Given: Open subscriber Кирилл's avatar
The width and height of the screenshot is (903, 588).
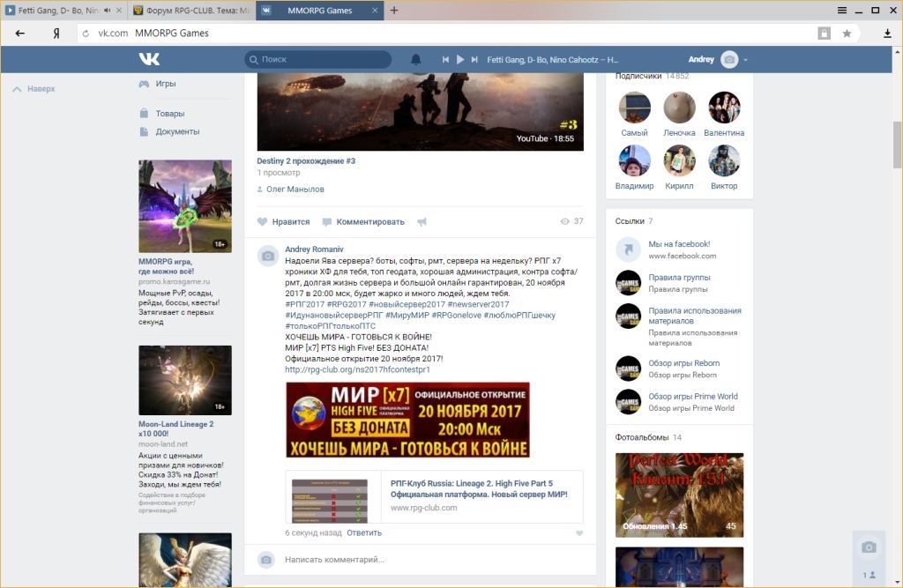Looking at the screenshot, I should (x=679, y=160).
